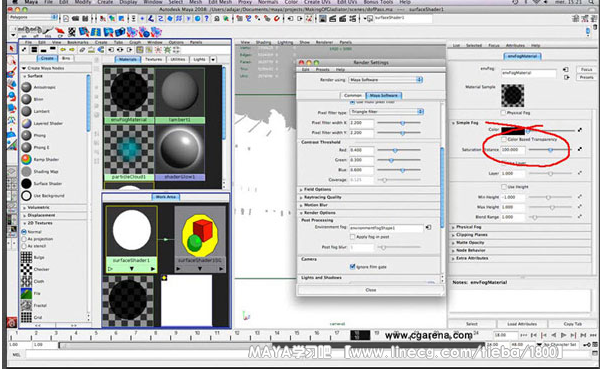Image resolution: width=600 pixels, height=369 pixels.
Task: Click Copy Tab button
Action: coord(573,324)
